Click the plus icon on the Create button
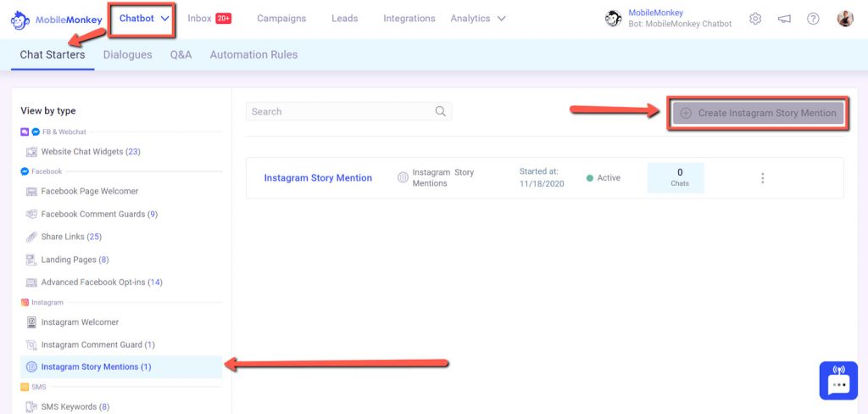Viewport: 868px width, 414px height. 686,113
